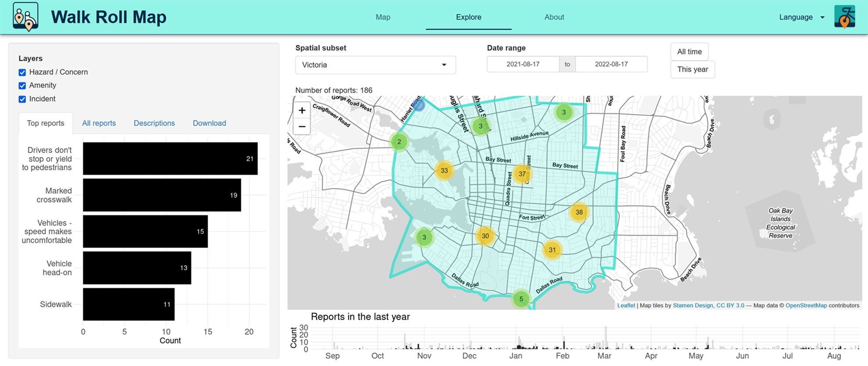Open the start date 2021-08-17 picker
This screenshot has height=366, width=868.
click(x=523, y=64)
